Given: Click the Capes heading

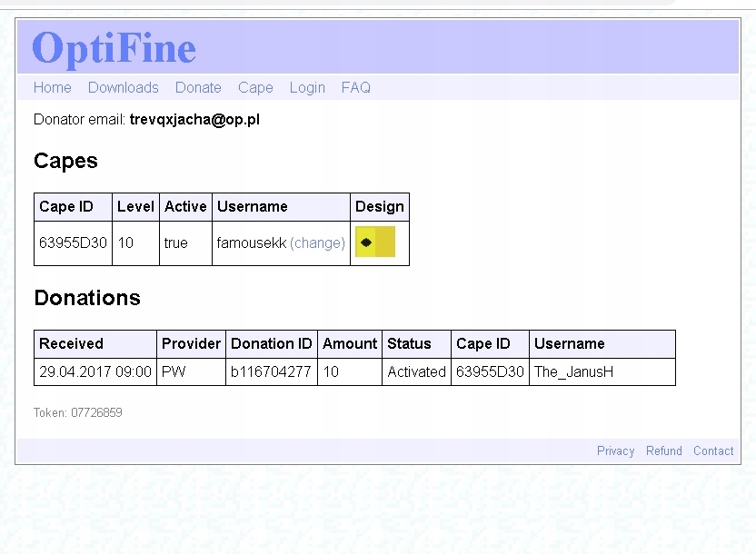Looking at the screenshot, I should coord(65,161).
